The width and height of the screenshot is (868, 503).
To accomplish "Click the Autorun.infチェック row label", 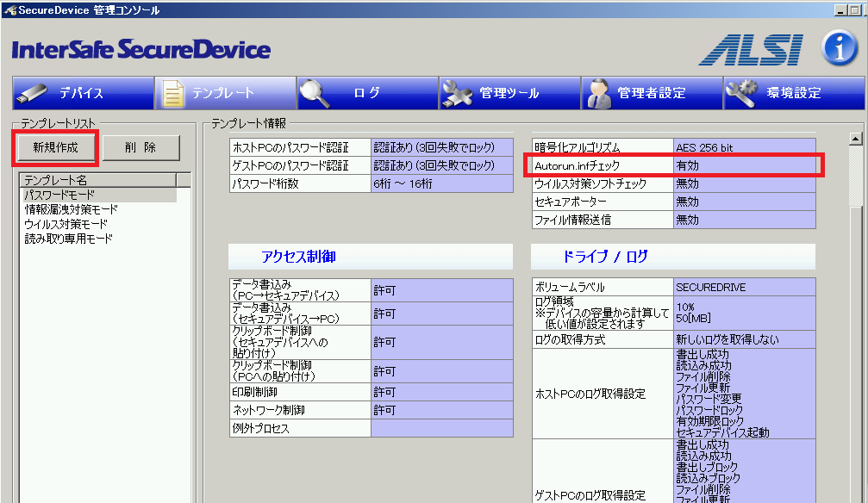I will click(x=603, y=165).
